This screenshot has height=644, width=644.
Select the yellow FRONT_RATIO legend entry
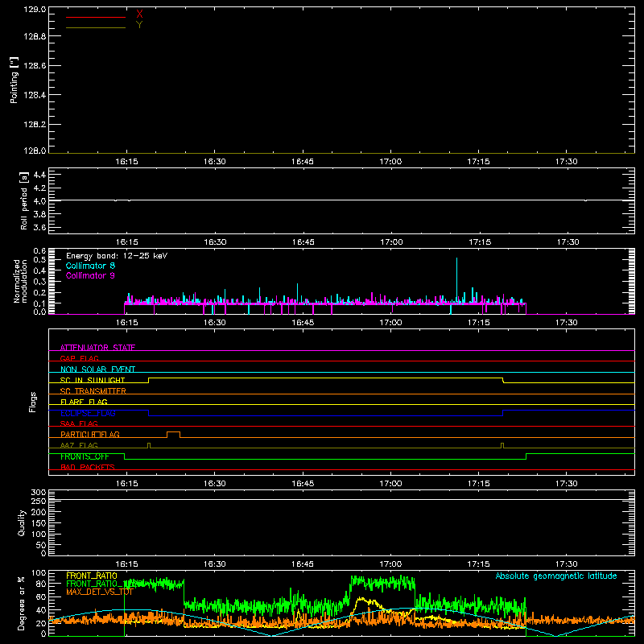pos(92,576)
